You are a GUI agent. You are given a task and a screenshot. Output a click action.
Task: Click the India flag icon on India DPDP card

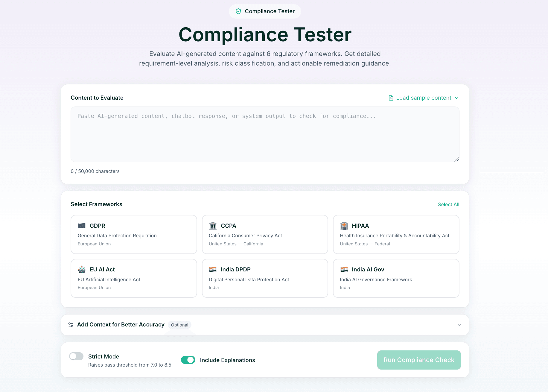click(213, 269)
